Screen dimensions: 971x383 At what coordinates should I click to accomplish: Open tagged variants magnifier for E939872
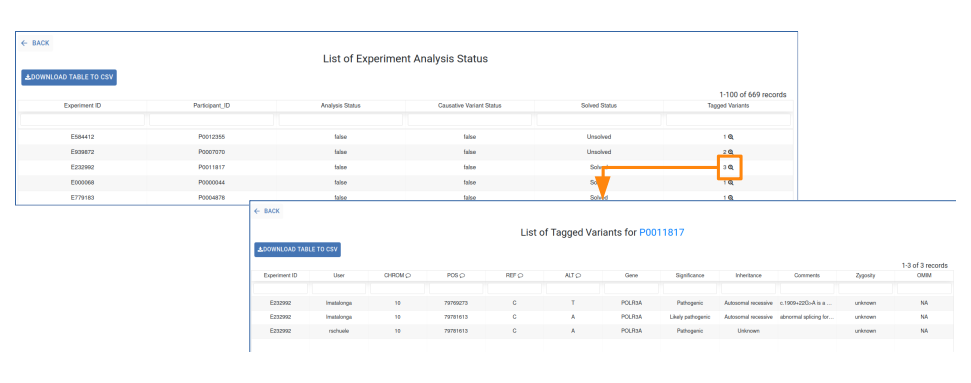click(731, 152)
